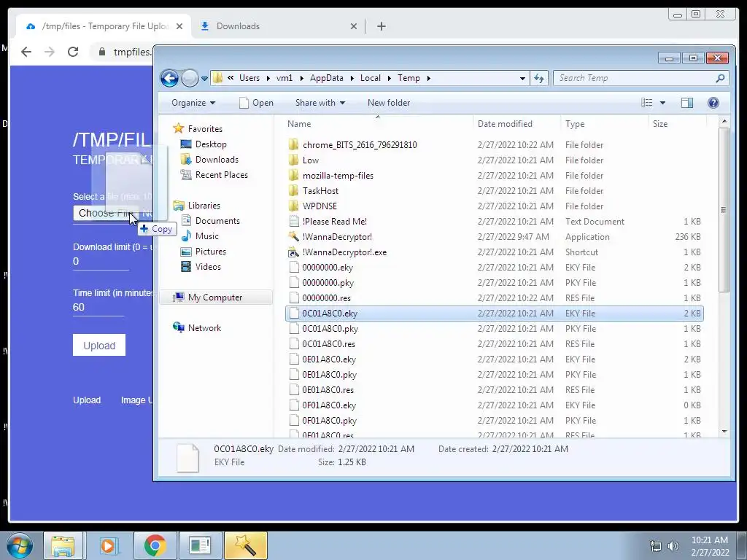Click the volume icon in system tray

coord(673,546)
